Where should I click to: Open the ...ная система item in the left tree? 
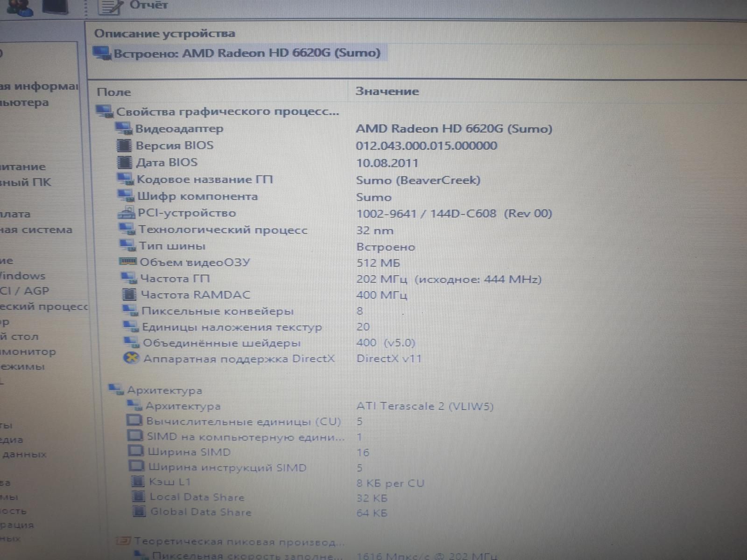[36, 230]
